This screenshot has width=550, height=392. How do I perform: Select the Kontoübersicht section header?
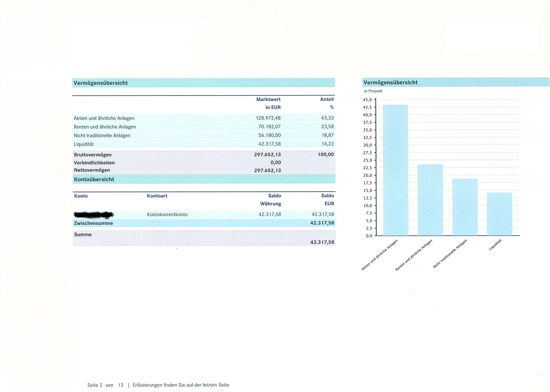coord(94,179)
